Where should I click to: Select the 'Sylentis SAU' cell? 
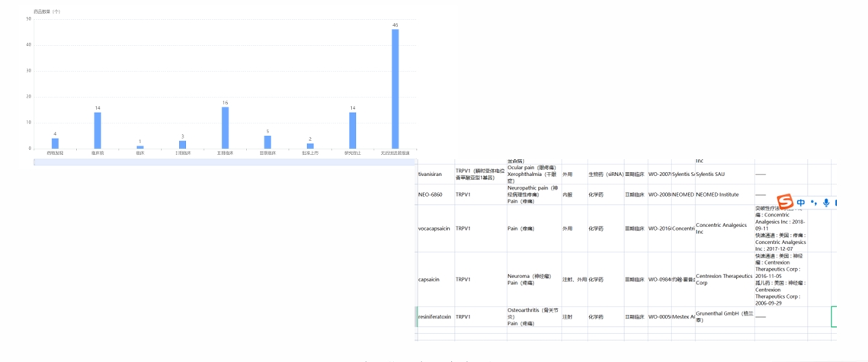coord(725,174)
